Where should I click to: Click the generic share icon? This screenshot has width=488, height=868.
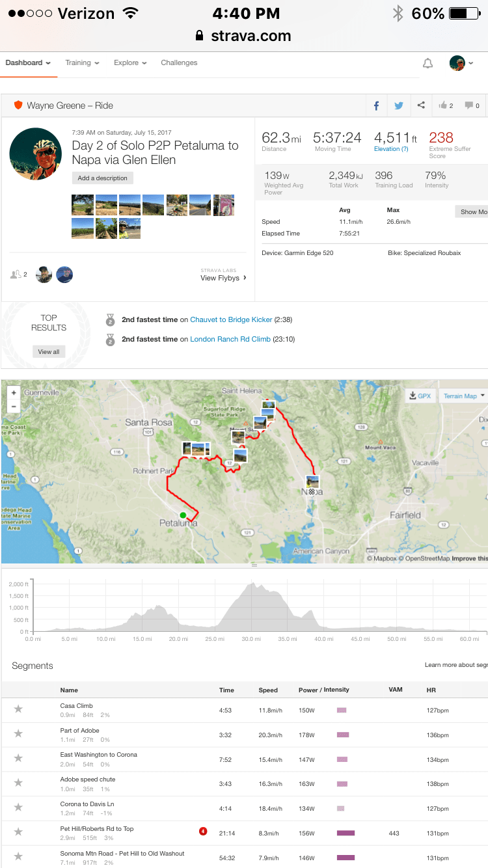421,105
